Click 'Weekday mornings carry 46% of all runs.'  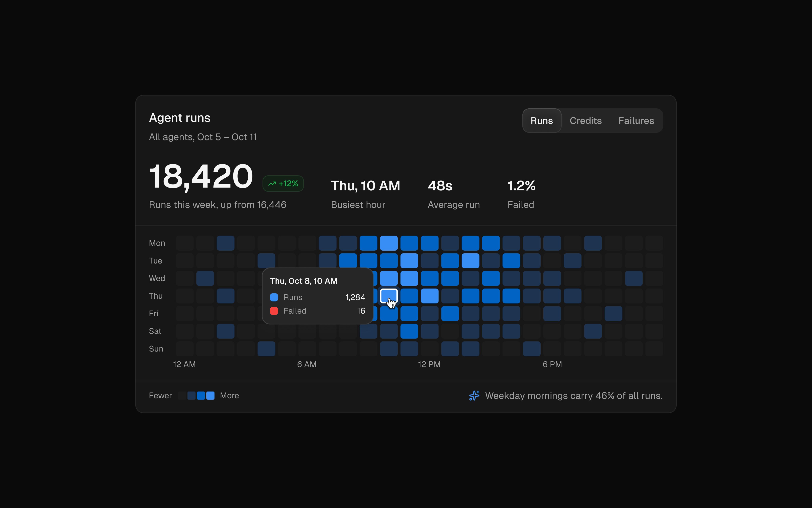click(x=574, y=396)
